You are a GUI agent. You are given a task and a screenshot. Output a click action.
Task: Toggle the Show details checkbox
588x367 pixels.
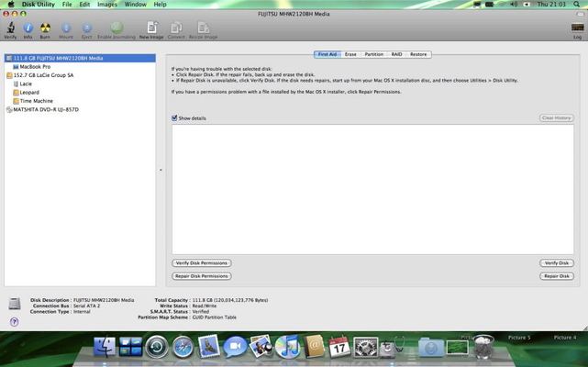(x=174, y=117)
